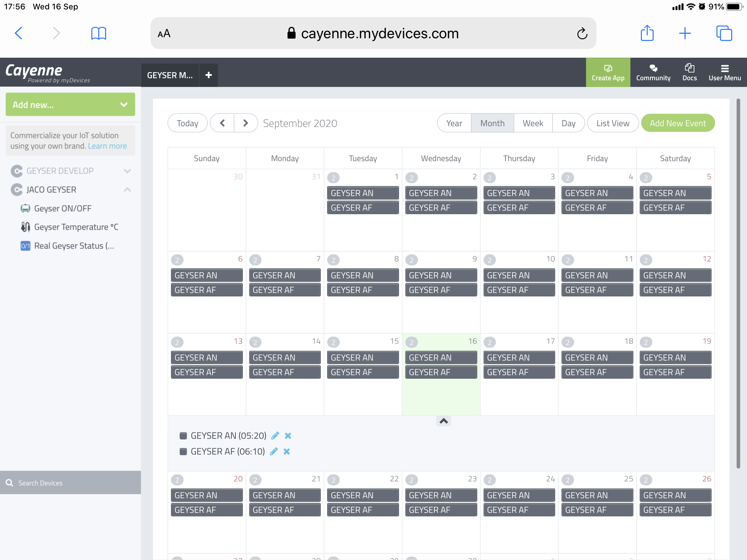Switch to Week view

tap(533, 123)
